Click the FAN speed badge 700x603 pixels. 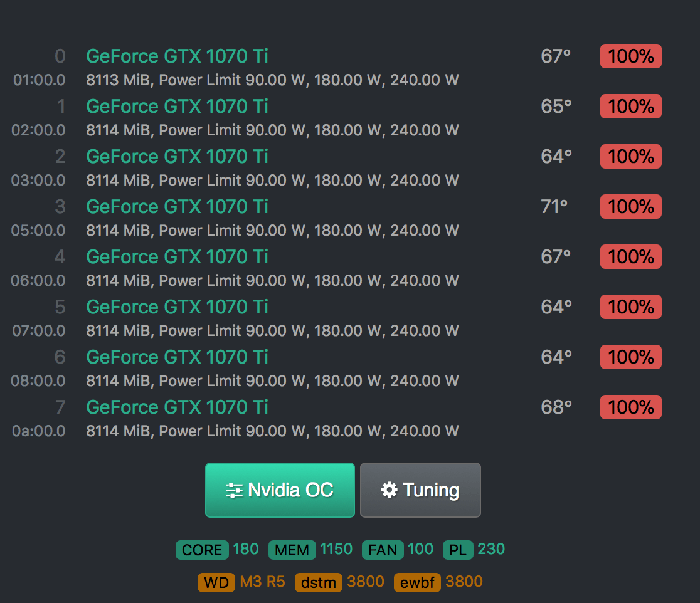[x=383, y=550]
